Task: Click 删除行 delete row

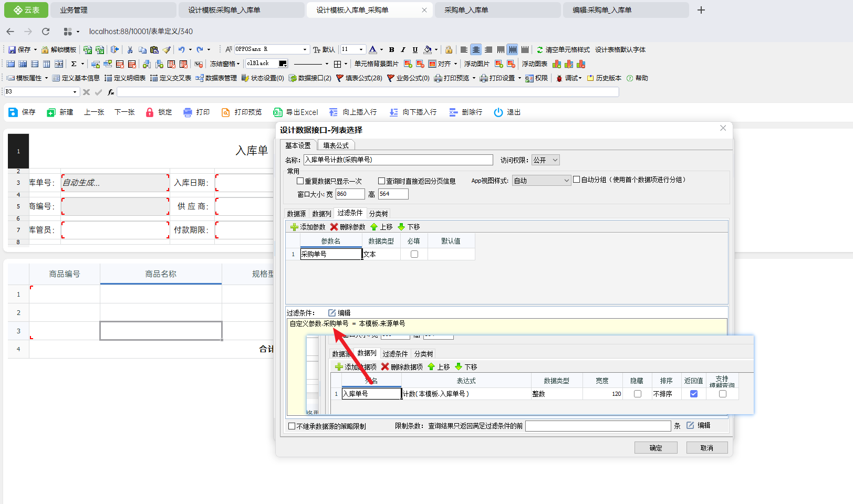Action: tap(466, 112)
